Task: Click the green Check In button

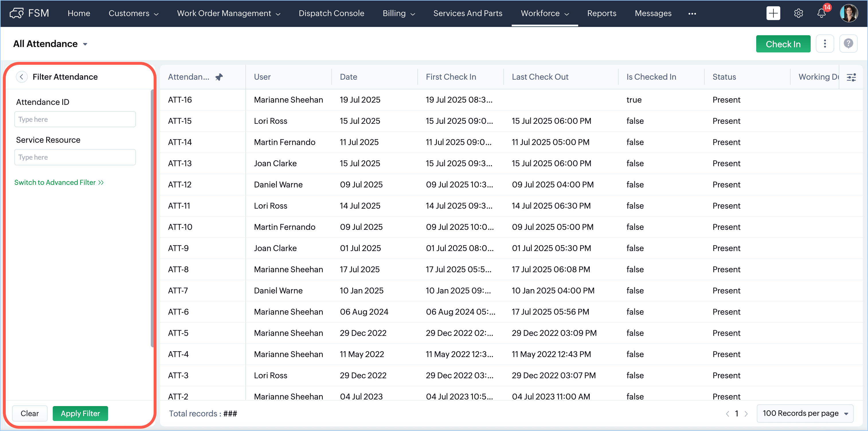Action: point(783,44)
